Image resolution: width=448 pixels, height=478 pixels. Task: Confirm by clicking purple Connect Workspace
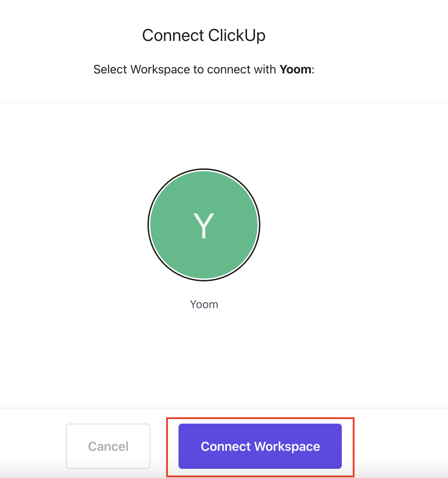(260, 446)
